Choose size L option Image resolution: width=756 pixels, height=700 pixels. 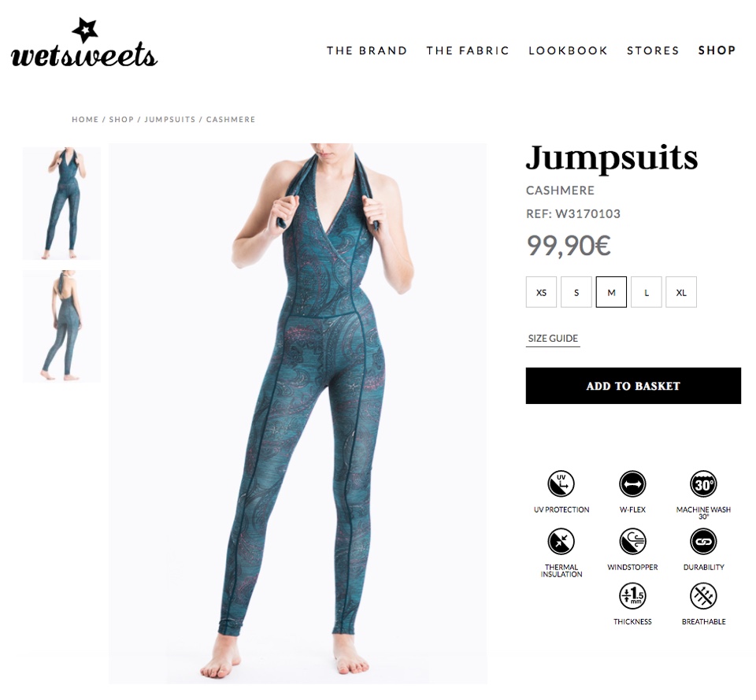(x=646, y=292)
